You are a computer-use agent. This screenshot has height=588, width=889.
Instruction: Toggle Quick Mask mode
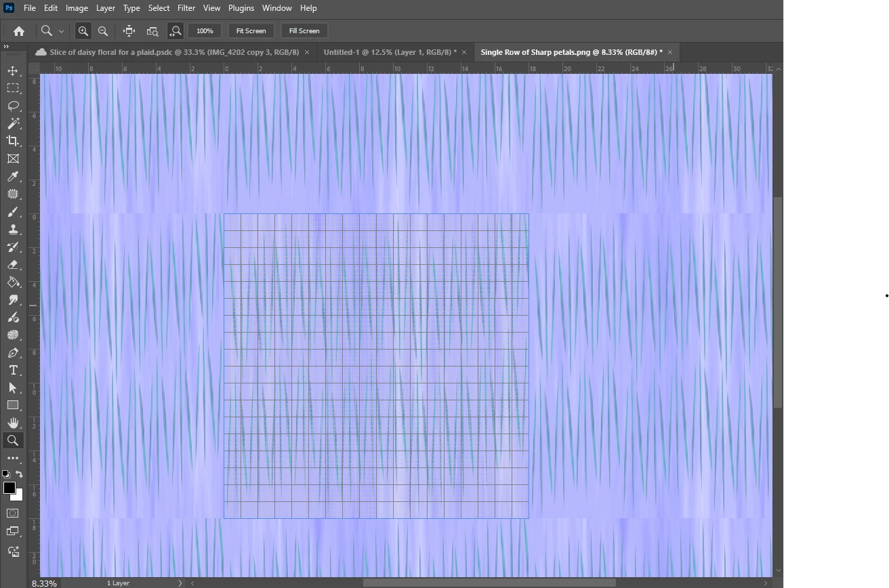(x=13, y=513)
